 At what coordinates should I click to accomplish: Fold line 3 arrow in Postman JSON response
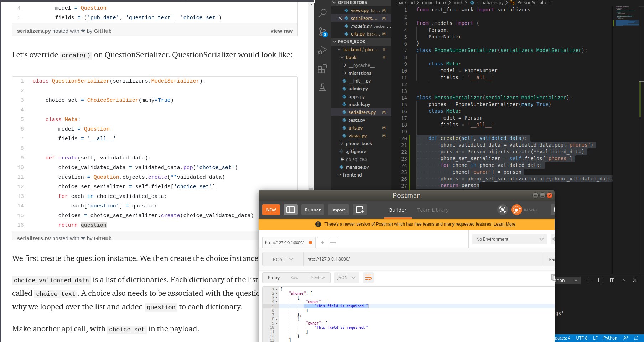(277, 298)
